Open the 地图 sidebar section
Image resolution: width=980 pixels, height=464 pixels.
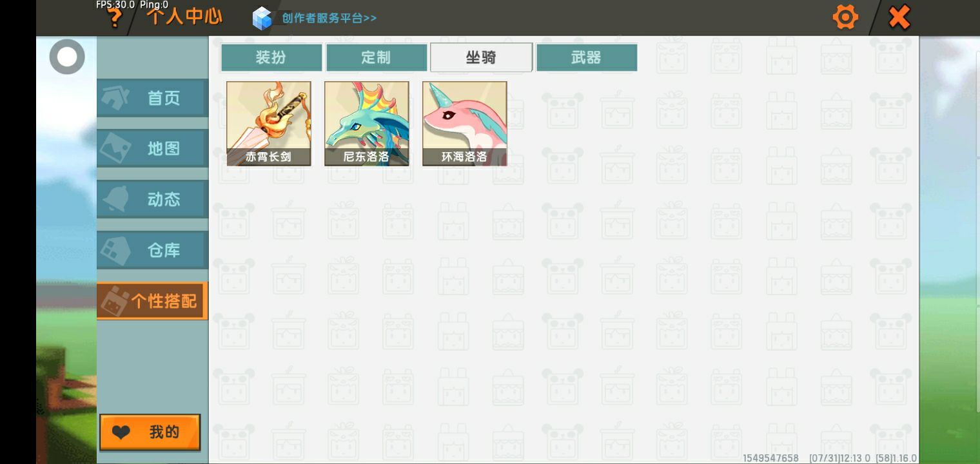click(152, 148)
